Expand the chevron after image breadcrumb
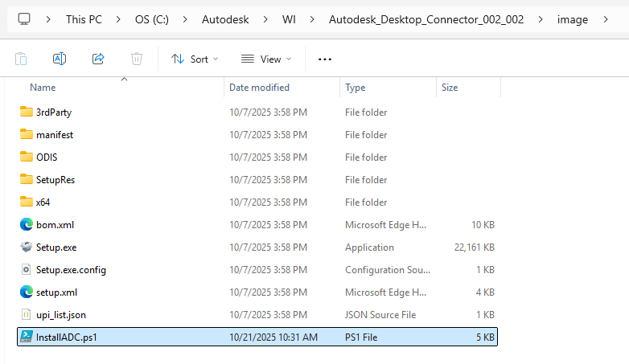Viewport: 629px width, 364px height. [604, 19]
